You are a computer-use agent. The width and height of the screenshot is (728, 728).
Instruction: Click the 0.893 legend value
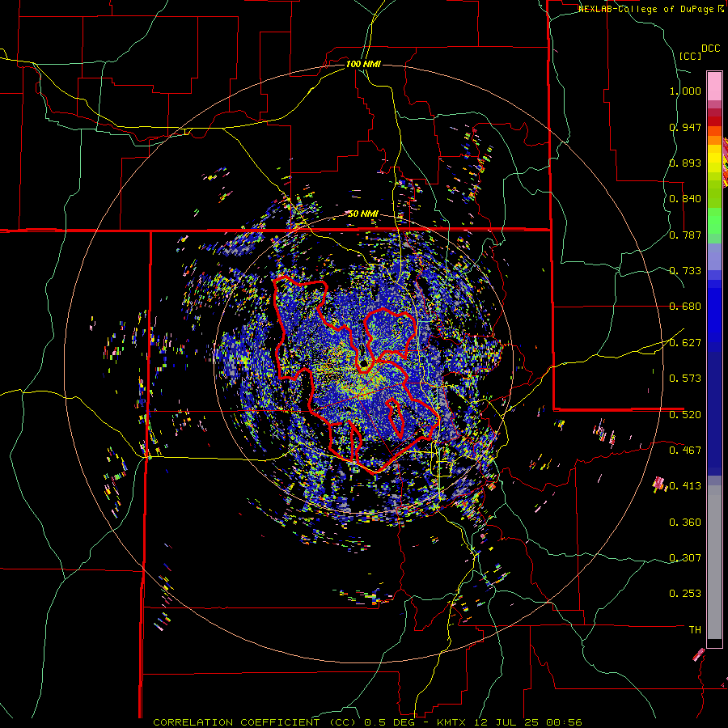[685, 163]
